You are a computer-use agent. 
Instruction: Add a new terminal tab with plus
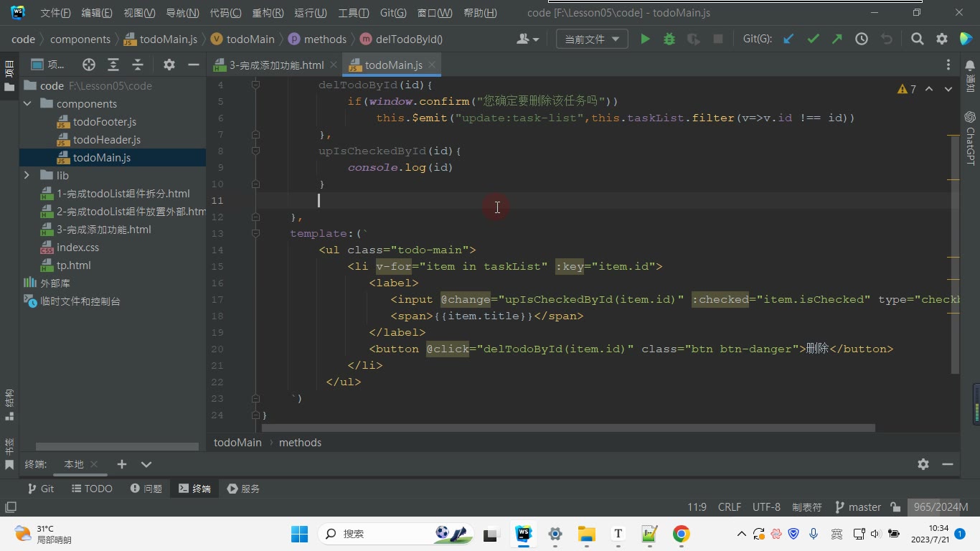[x=122, y=464]
